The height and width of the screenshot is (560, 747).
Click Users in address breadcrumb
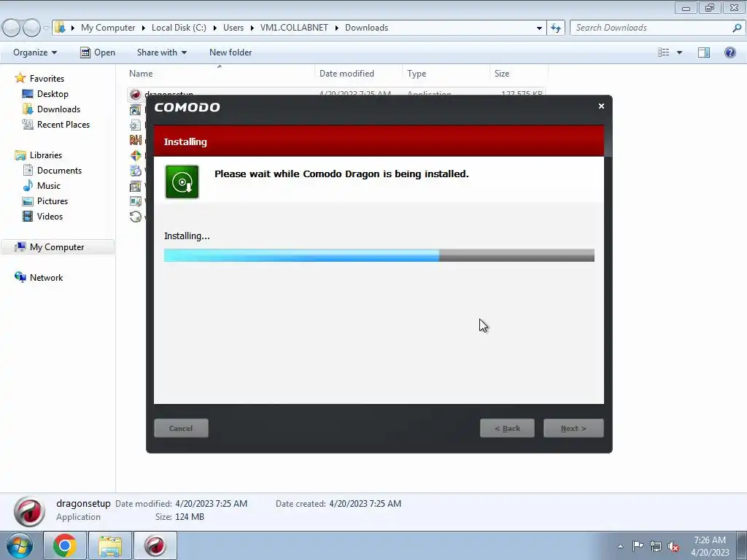pyautogui.click(x=233, y=28)
